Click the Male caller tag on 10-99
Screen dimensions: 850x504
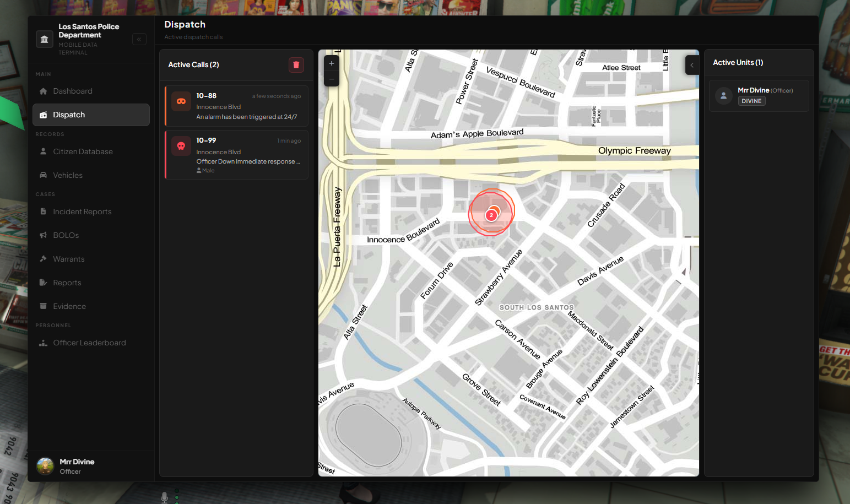tap(205, 171)
